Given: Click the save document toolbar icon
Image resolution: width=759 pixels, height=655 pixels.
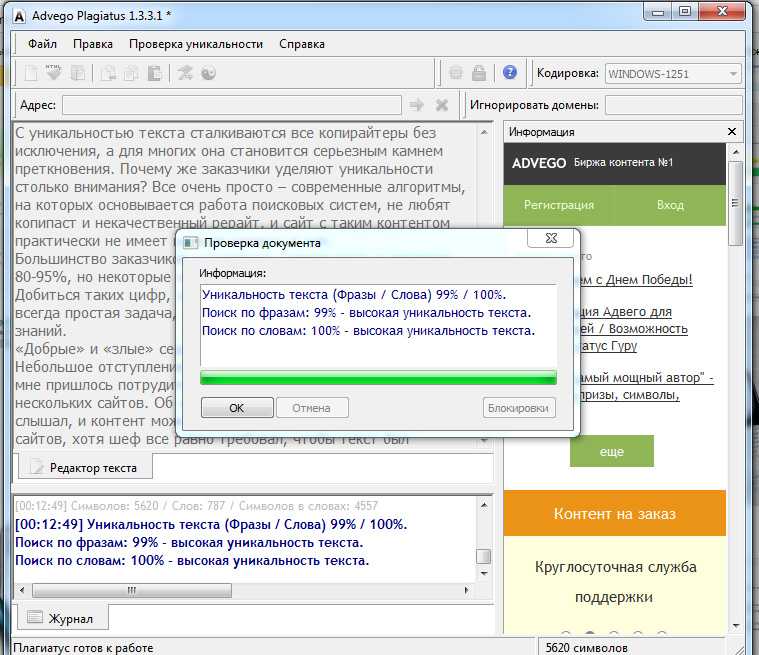Looking at the screenshot, I should tap(77, 74).
